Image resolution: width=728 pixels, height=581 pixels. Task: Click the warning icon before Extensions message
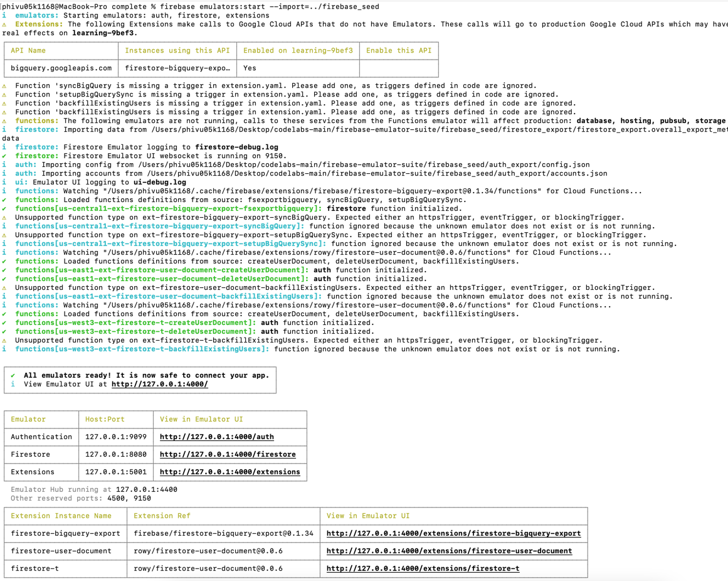(x=4, y=24)
